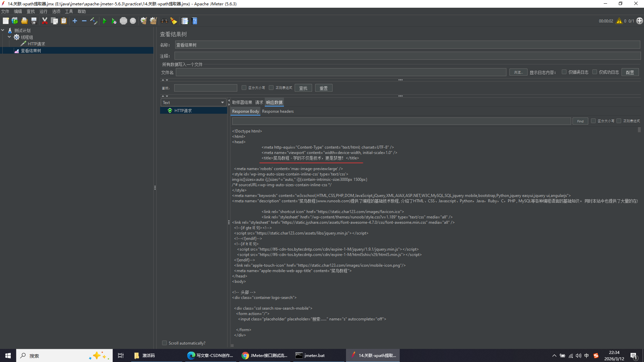
Task: Click the 查找 search button
Action: click(x=303, y=88)
